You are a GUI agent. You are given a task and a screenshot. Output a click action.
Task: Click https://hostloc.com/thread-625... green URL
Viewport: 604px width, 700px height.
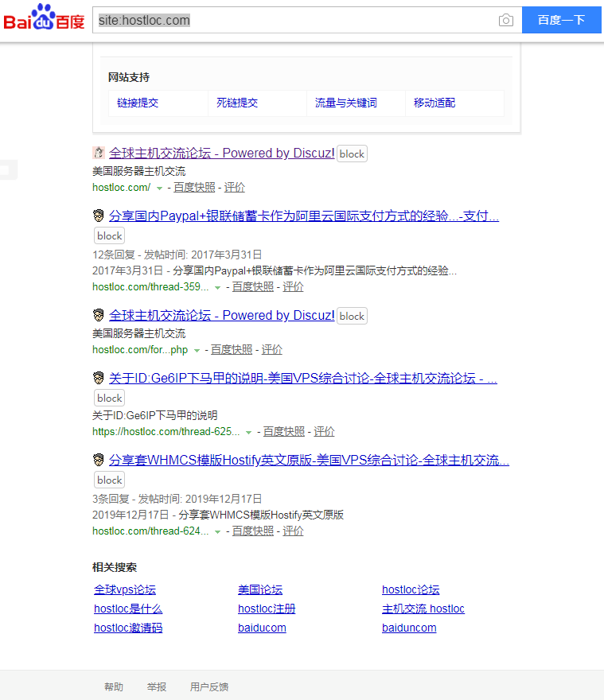[x=166, y=432]
